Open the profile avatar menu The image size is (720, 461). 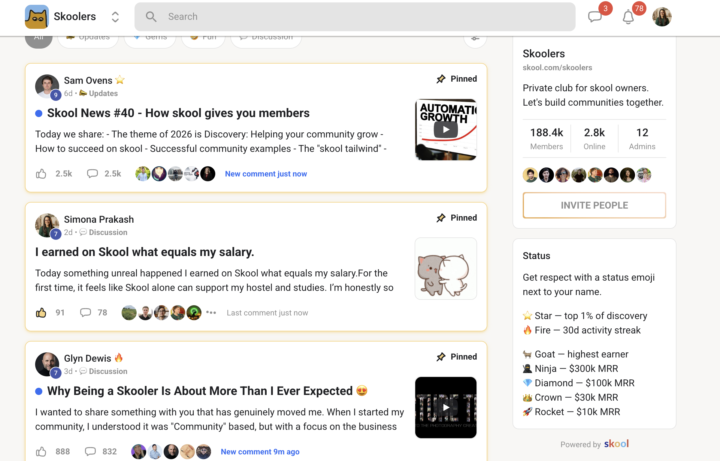click(662, 17)
